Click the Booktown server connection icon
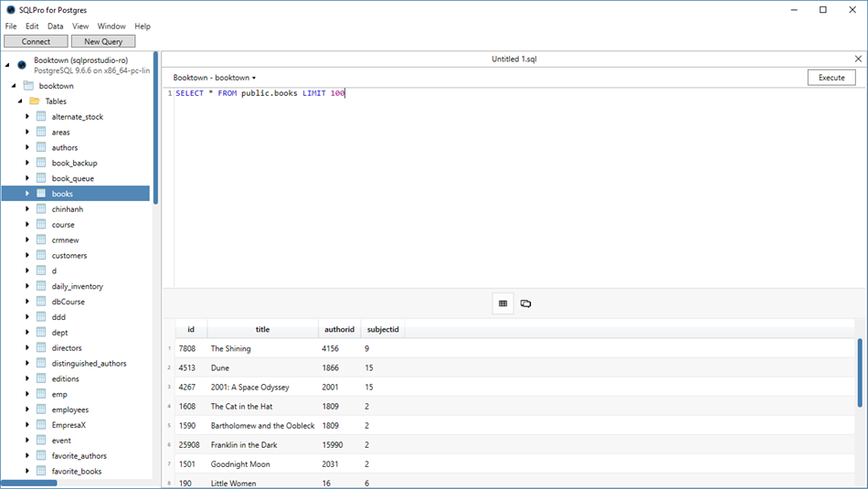The image size is (868, 489). point(22,65)
